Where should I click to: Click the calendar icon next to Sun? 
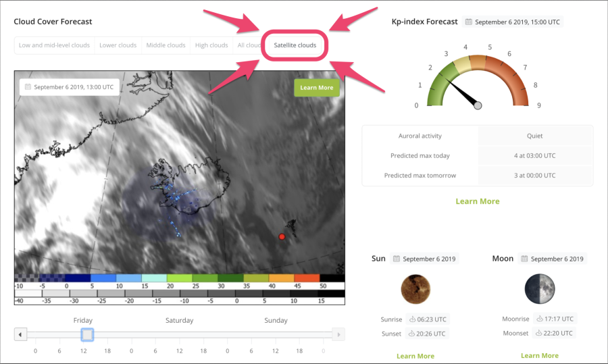397,259
